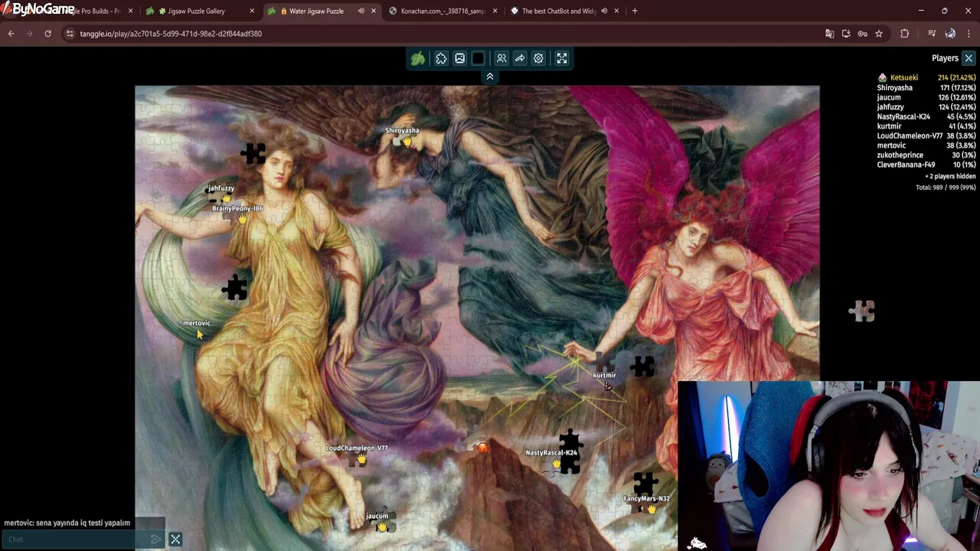Select player NastyRascal-K24 in the Players list
The height and width of the screenshot is (551, 980).
[x=926, y=117]
